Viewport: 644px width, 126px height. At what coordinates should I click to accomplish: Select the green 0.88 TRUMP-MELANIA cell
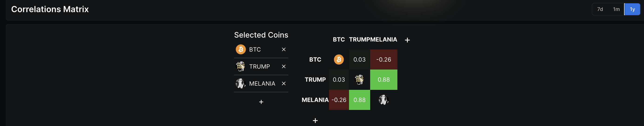383,80
